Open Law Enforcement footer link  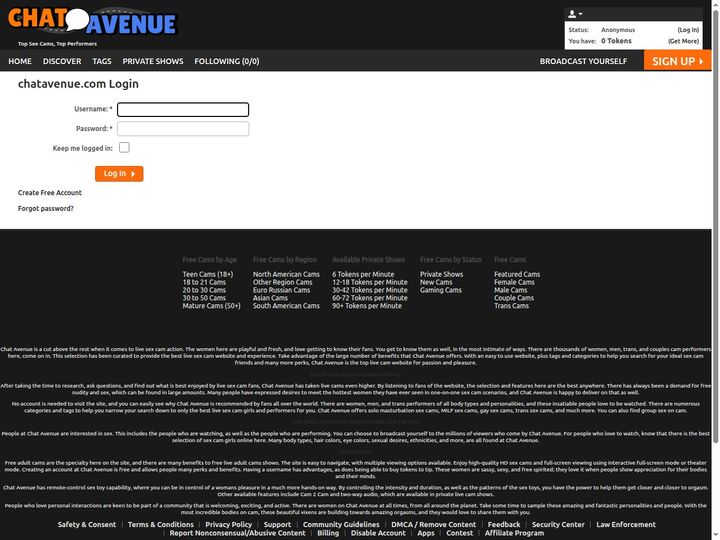626,524
